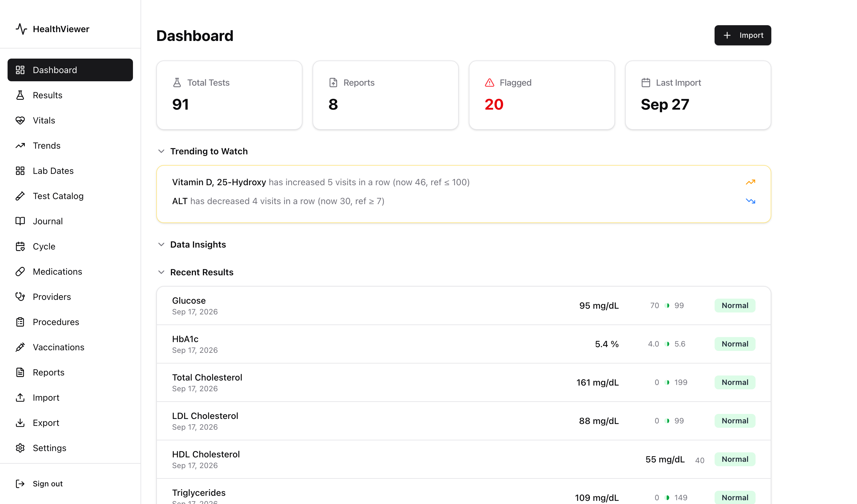Collapse the Trending to Watch section
857x504 pixels.
(162, 151)
